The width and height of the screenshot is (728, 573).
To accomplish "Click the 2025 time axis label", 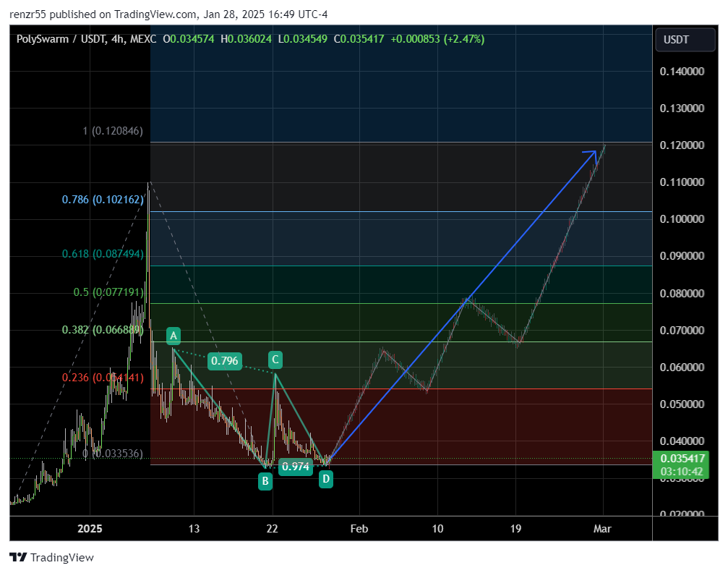I will point(90,529).
